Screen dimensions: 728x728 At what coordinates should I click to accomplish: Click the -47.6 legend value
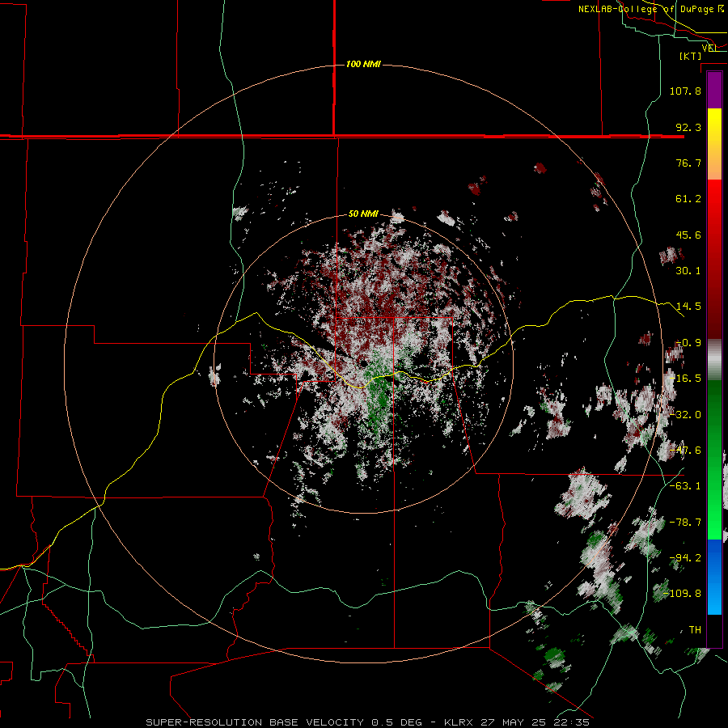[685, 451]
